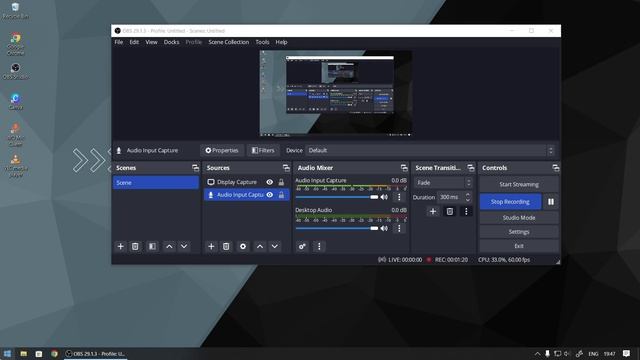Image resolution: width=640 pixels, height=360 pixels.
Task: Open Audio Mixer bottom three-dot menu
Action: (x=319, y=247)
